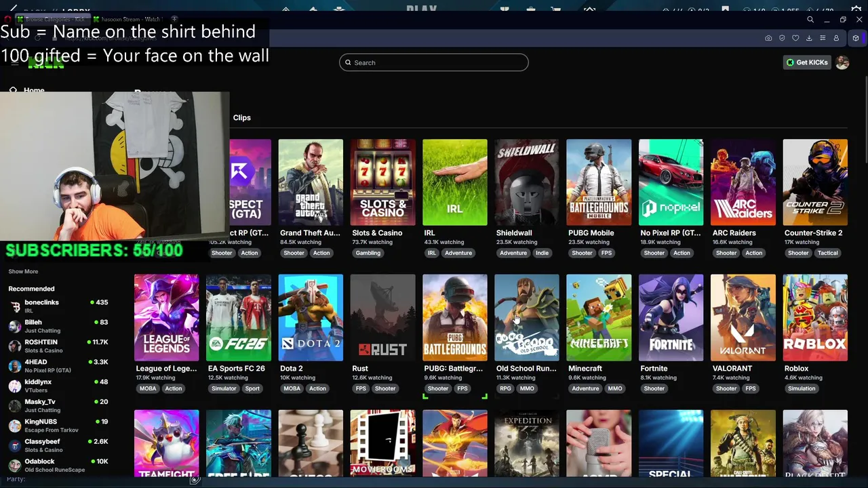Click the Simulation tag under Roblox
The height and width of the screenshot is (488, 868).
(802, 388)
